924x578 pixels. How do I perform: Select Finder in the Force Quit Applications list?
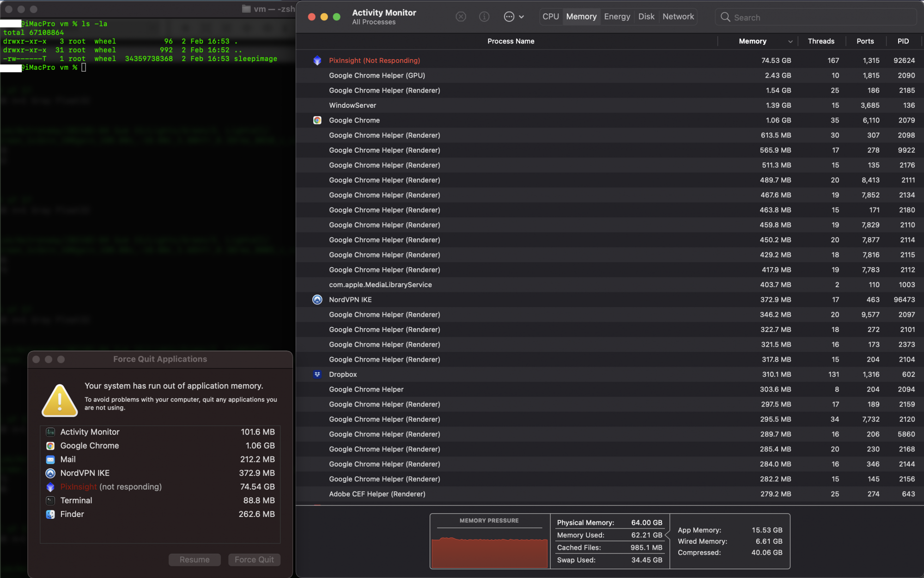160,514
